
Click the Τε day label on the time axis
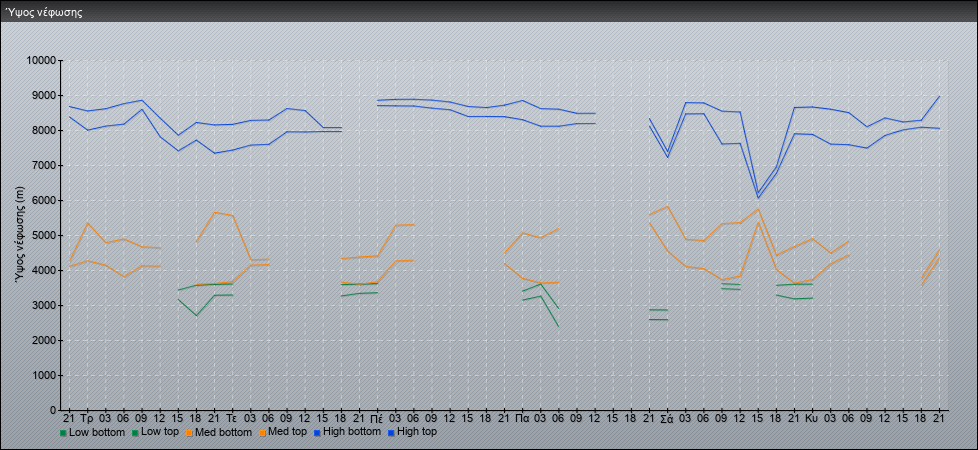tap(232, 419)
